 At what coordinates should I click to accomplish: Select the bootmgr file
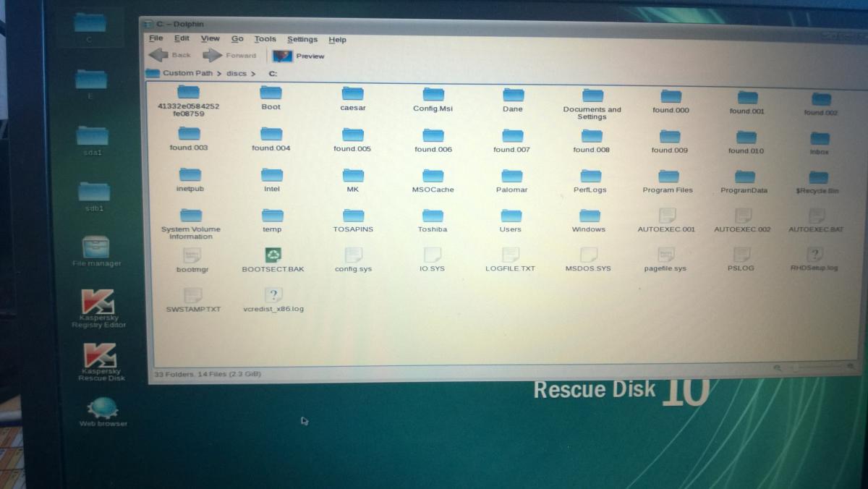[x=192, y=260]
